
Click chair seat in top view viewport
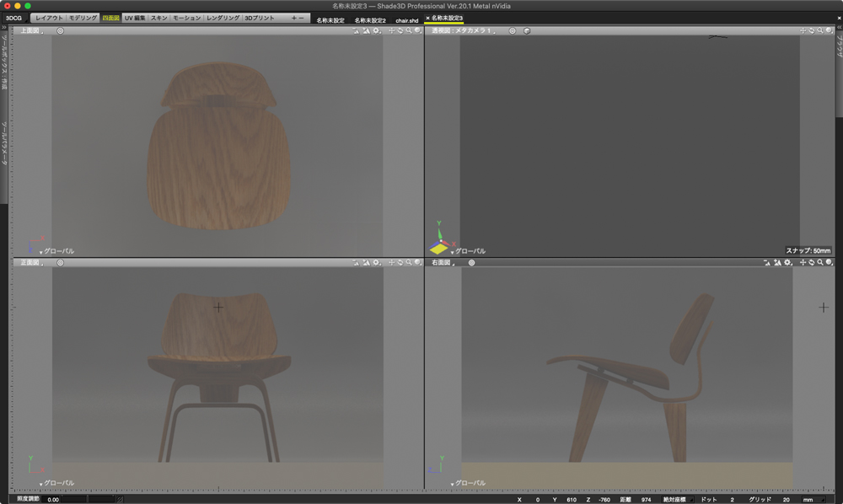pos(219,168)
